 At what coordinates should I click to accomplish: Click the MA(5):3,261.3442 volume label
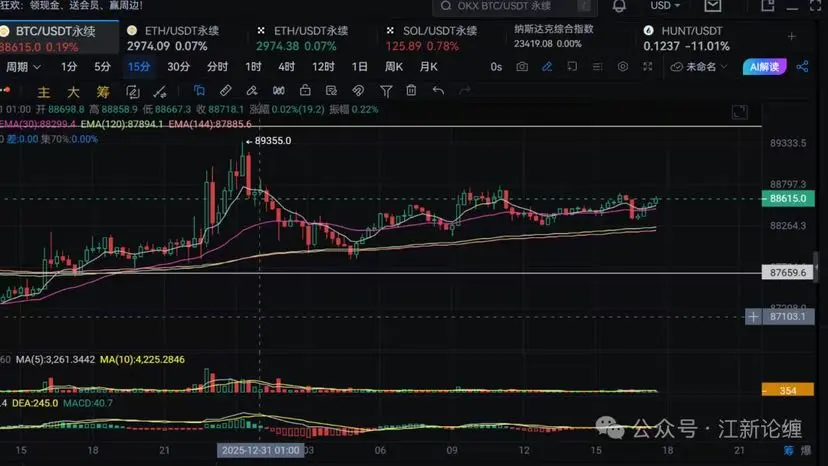point(55,360)
